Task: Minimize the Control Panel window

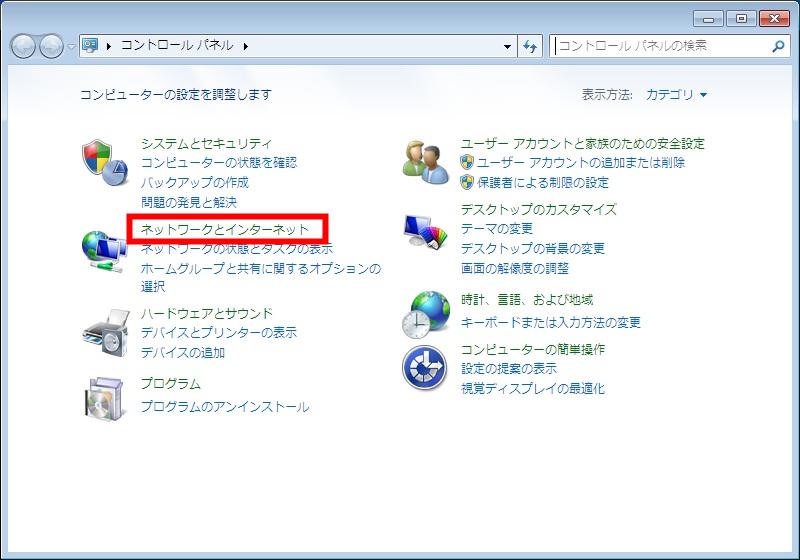Action: tap(709, 19)
